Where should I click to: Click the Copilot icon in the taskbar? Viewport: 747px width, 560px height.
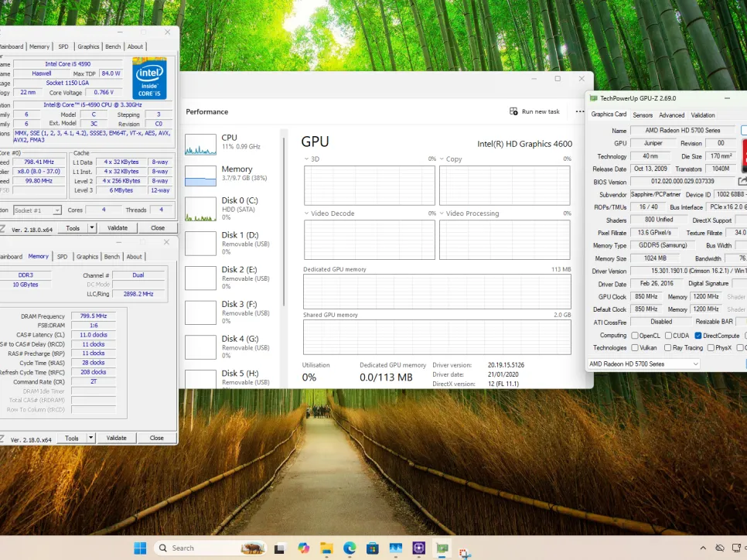[x=303, y=548]
